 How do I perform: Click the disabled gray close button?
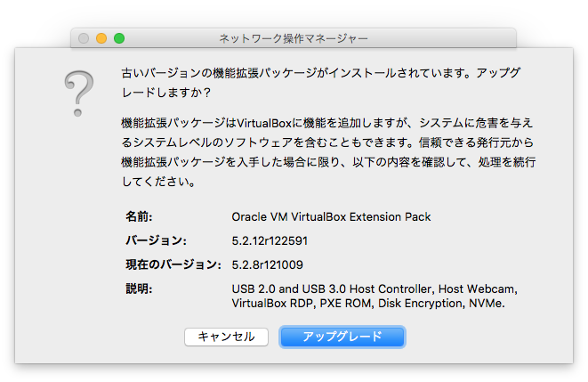[84, 38]
